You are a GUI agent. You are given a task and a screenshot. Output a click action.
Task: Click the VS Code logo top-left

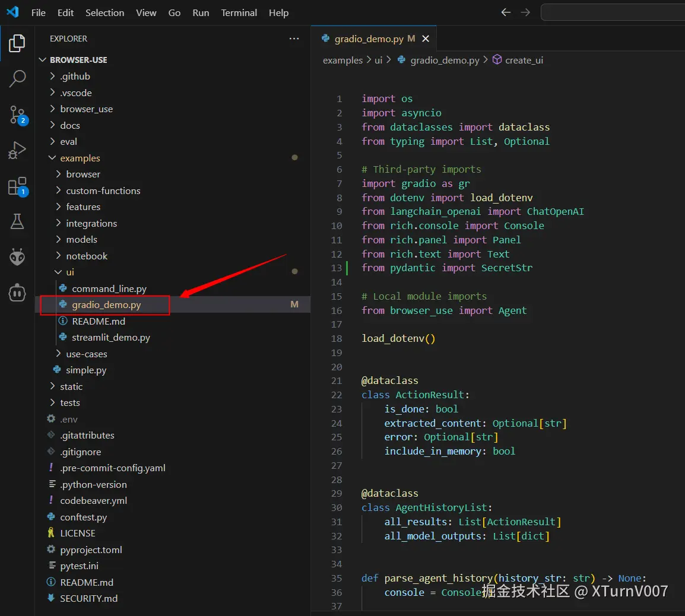tap(12, 12)
